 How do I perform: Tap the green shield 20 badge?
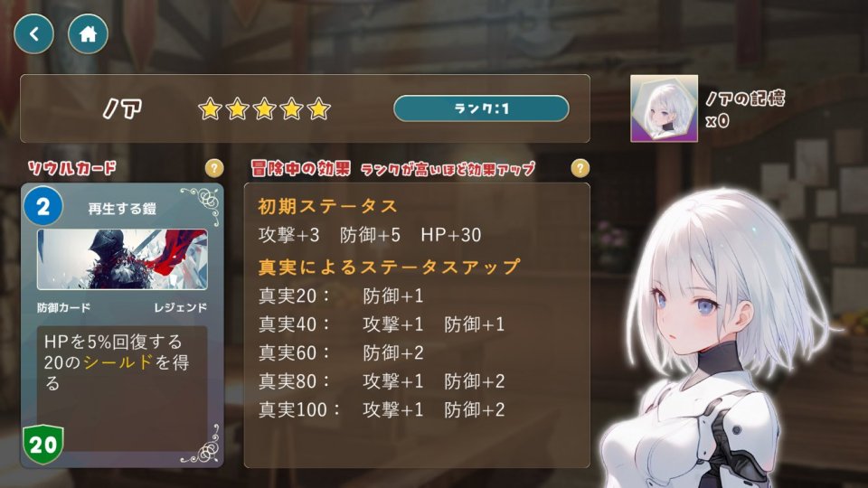[43, 445]
